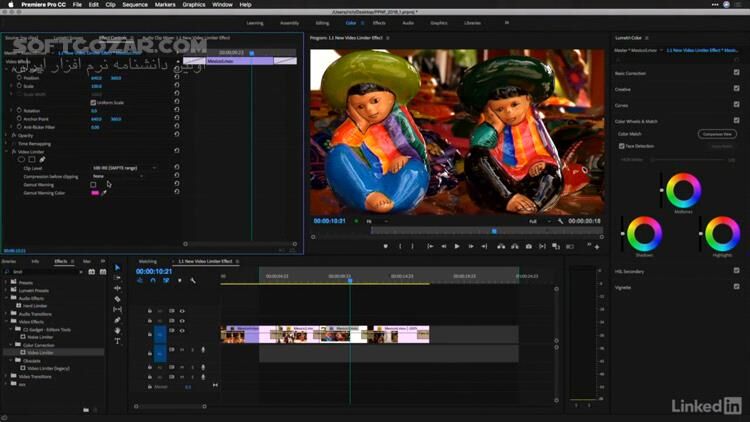Toggle Basic Correction checkbox

[x=736, y=73]
